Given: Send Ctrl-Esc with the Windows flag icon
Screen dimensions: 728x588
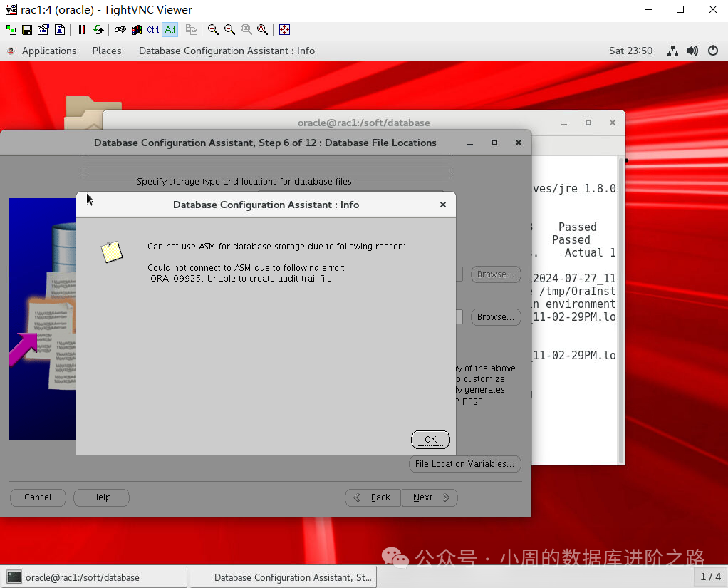Looking at the screenshot, I should point(137,30).
